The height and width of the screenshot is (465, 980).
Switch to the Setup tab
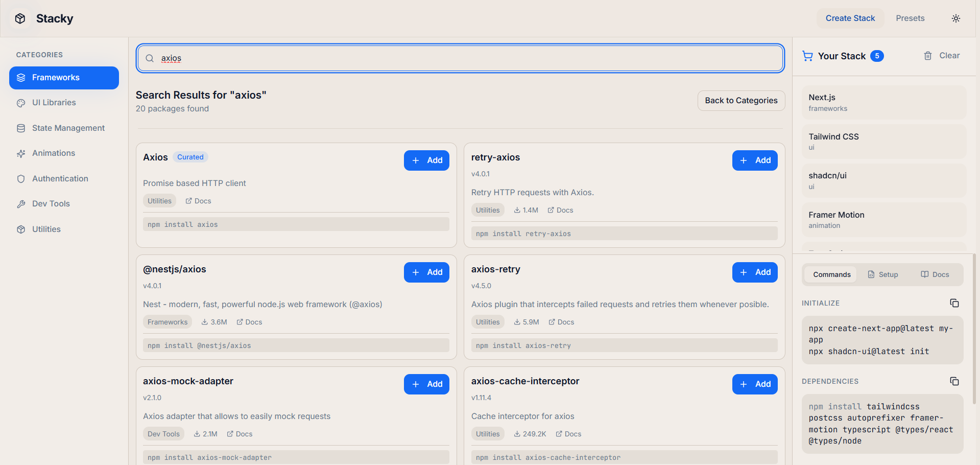point(883,274)
